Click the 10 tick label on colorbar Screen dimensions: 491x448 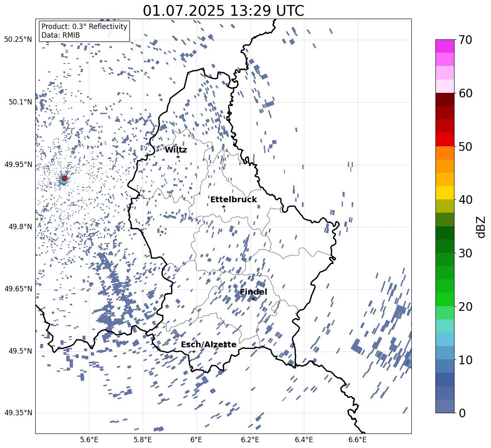pyautogui.click(x=465, y=360)
